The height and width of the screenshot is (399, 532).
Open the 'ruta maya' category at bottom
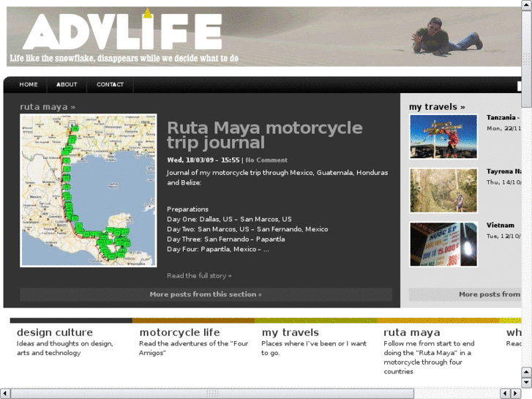[x=412, y=332]
